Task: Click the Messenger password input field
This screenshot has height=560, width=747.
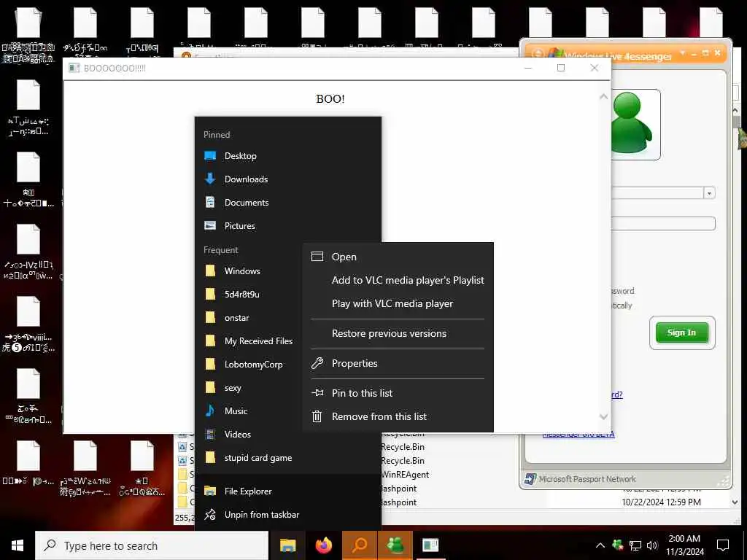Action: click(x=662, y=223)
